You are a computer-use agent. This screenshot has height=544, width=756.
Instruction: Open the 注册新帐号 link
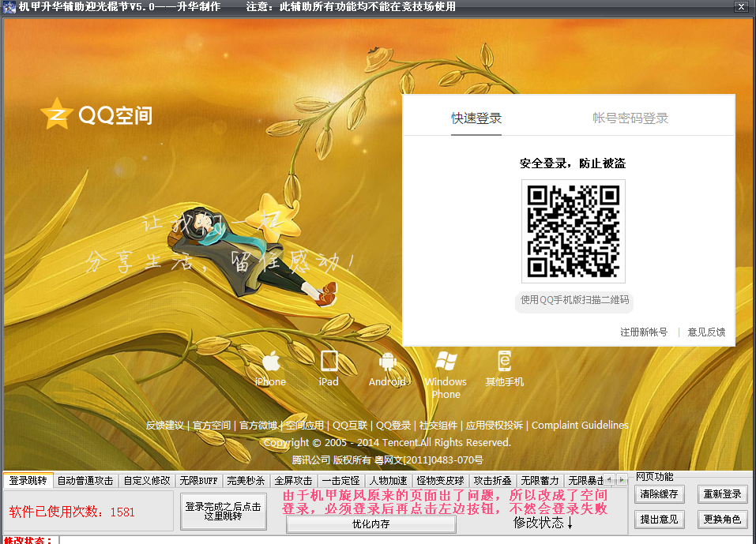pos(644,332)
